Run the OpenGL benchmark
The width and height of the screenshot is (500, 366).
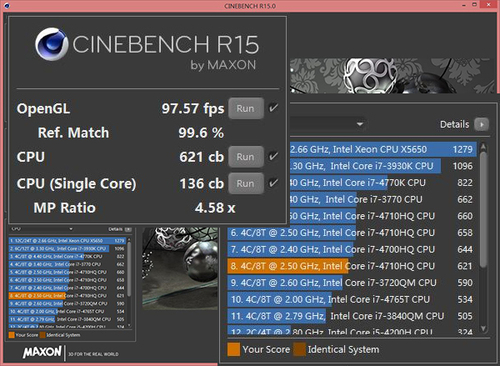pyautogui.click(x=246, y=108)
